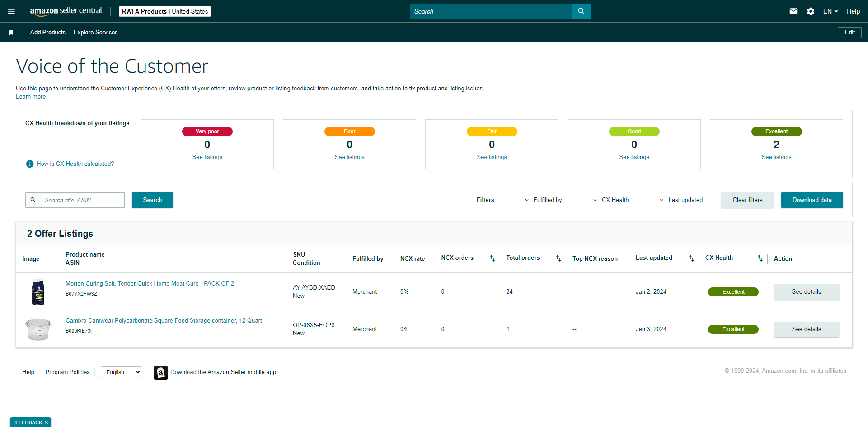Open Program Policies footer link

point(67,372)
